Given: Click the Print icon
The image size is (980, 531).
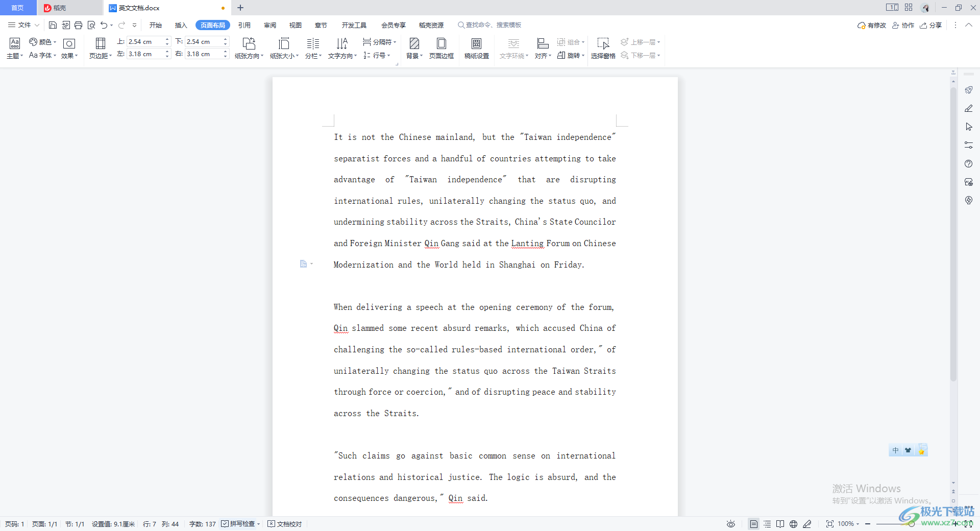Looking at the screenshot, I should tap(79, 25).
